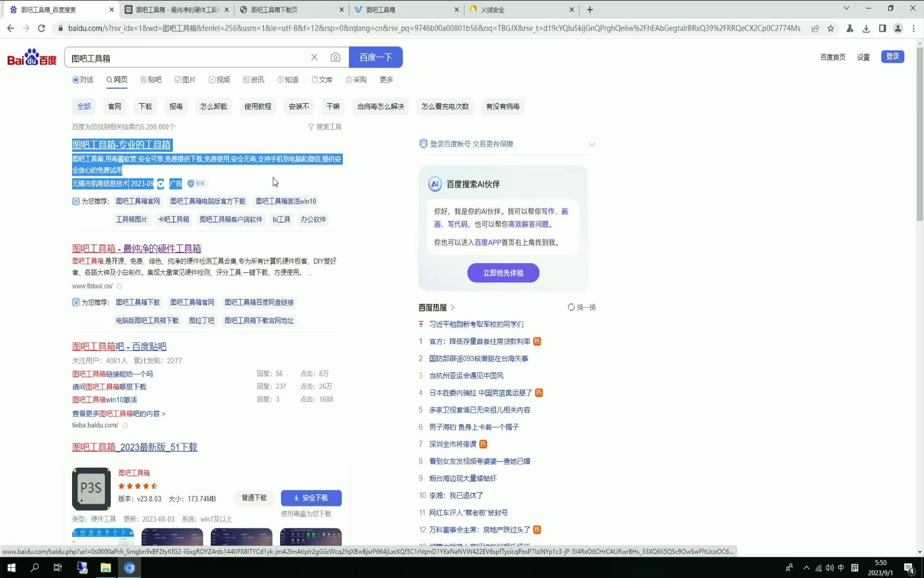Click suggestion 图吧工具箱百度网盘链接
The height and width of the screenshot is (578, 924).
point(259,302)
